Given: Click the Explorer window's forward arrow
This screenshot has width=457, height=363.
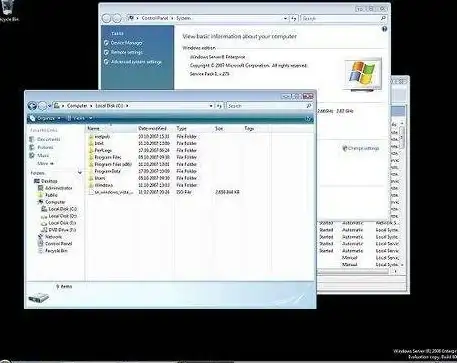Looking at the screenshot, I should [42, 106].
